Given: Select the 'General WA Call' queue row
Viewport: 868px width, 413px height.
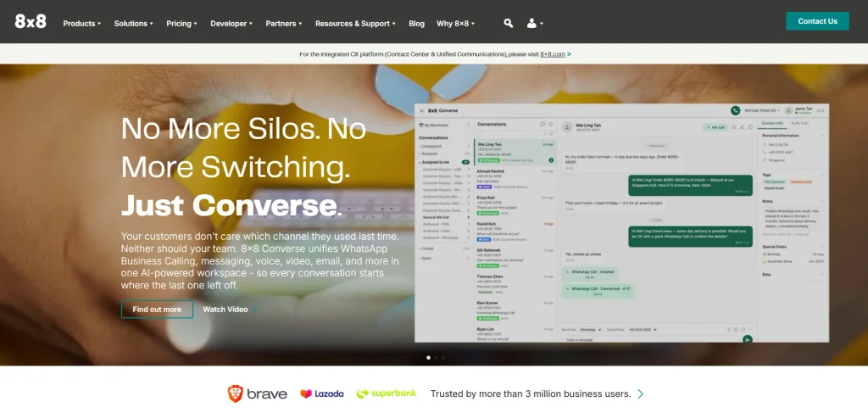Looking at the screenshot, I should click(x=446, y=217).
